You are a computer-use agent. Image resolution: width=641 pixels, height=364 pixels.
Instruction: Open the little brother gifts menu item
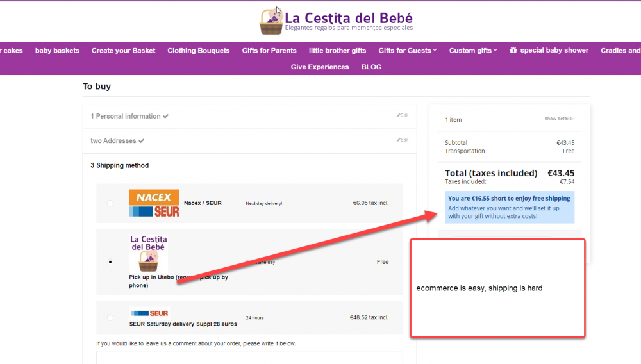pyautogui.click(x=337, y=50)
